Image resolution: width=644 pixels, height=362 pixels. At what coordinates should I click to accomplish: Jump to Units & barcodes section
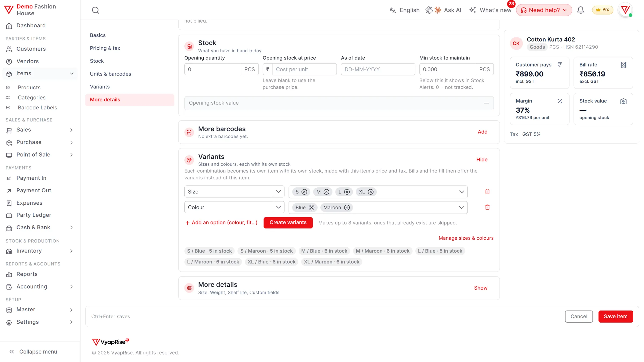(x=110, y=74)
